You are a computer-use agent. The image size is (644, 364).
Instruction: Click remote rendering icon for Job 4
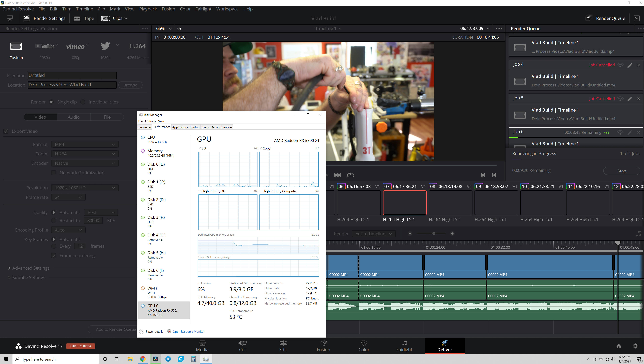620,65
